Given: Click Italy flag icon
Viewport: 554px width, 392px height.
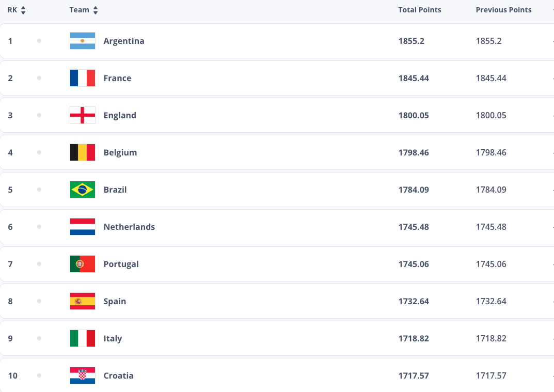Looking at the screenshot, I should click(82, 339).
